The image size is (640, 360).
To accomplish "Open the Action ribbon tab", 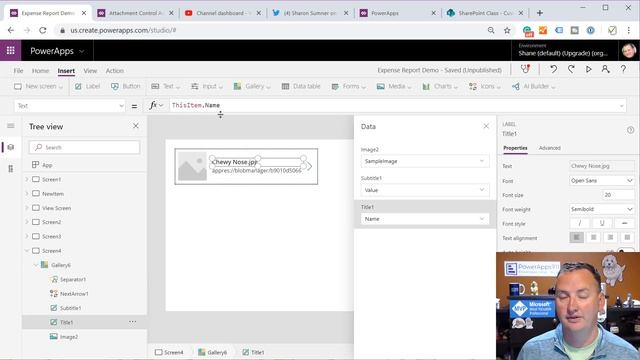I will click(115, 71).
